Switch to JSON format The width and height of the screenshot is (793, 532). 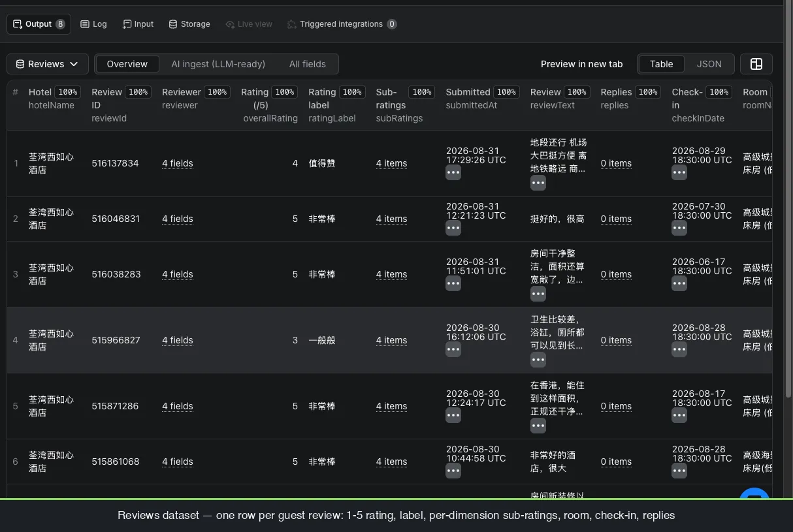point(709,64)
